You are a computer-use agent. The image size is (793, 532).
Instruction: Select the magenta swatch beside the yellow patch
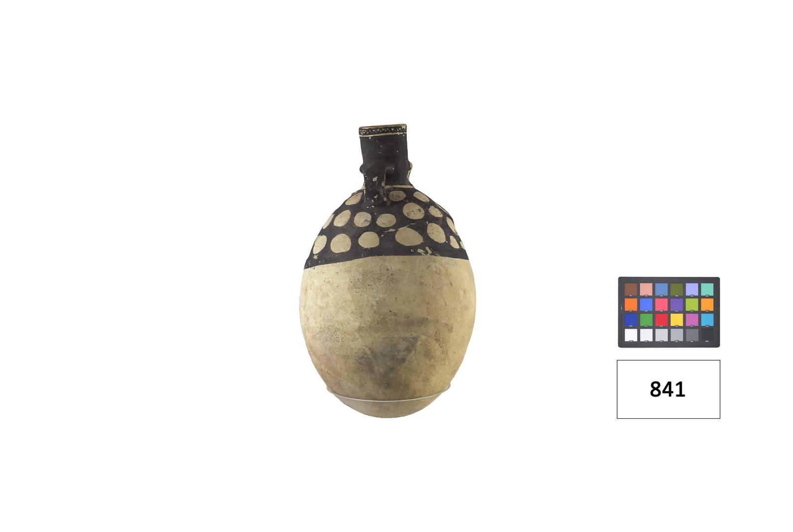692,320
